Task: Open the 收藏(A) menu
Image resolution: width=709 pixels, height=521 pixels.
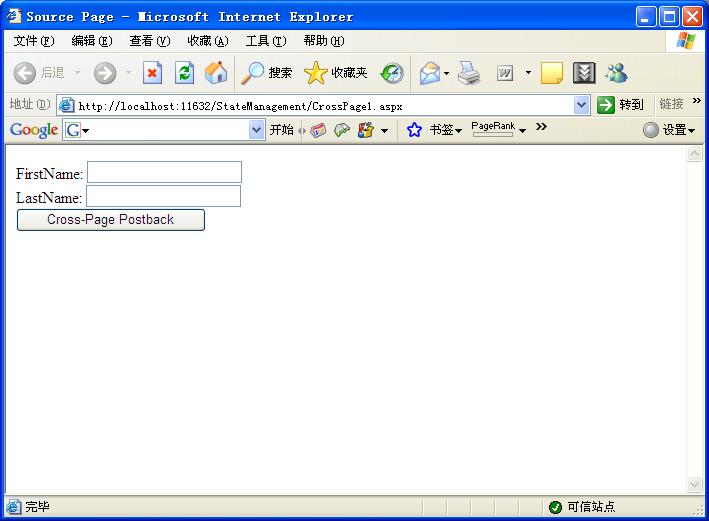Action: tap(208, 41)
